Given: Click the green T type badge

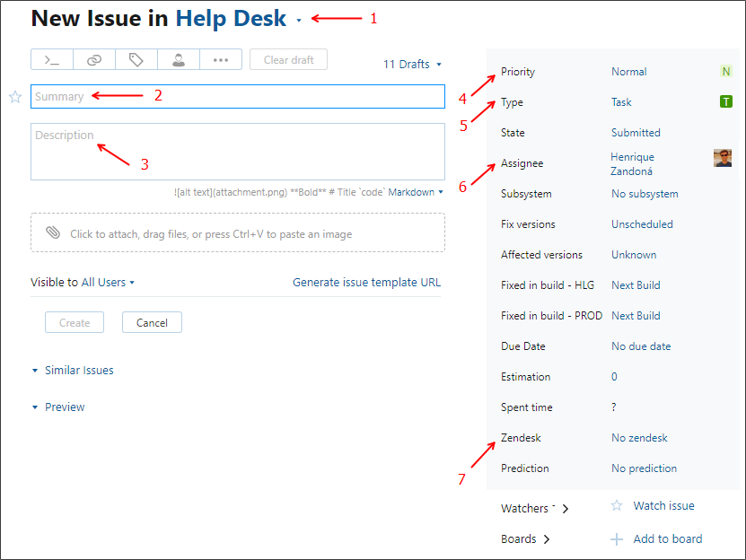Looking at the screenshot, I should [x=726, y=101].
